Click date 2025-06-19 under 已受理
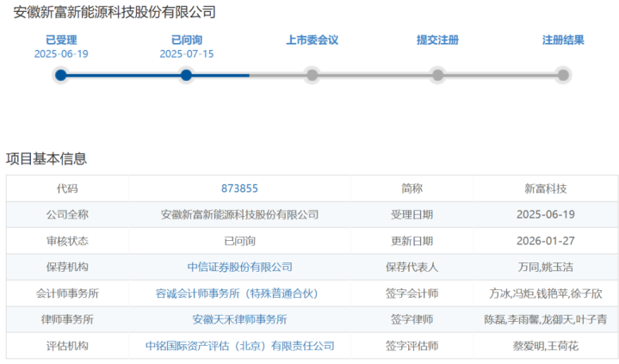 click(x=61, y=53)
